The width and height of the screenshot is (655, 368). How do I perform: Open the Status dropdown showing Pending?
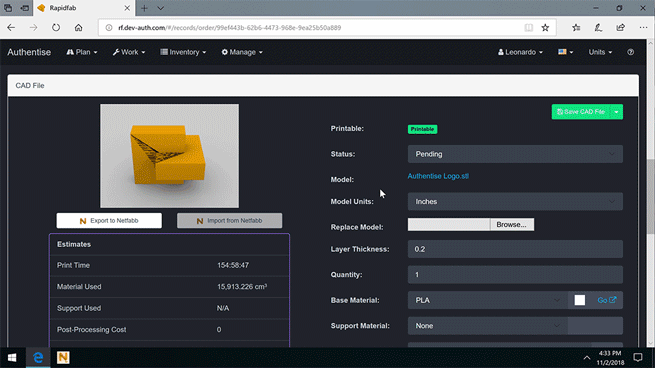click(515, 154)
